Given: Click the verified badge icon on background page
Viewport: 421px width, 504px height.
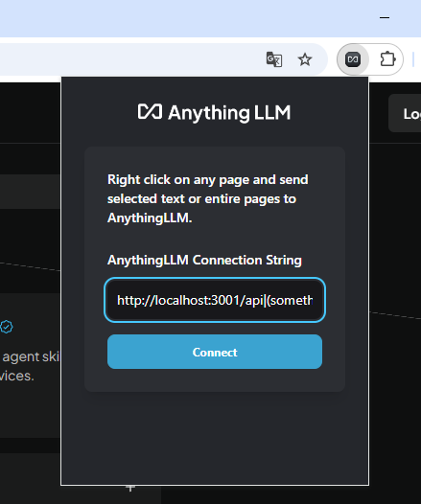Looking at the screenshot, I should point(6,327).
